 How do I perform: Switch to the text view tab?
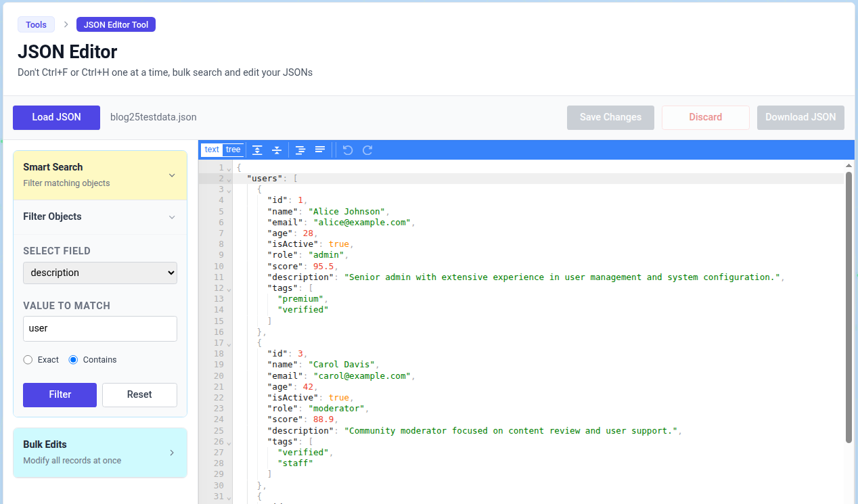pyautogui.click(x=212, y=150)
